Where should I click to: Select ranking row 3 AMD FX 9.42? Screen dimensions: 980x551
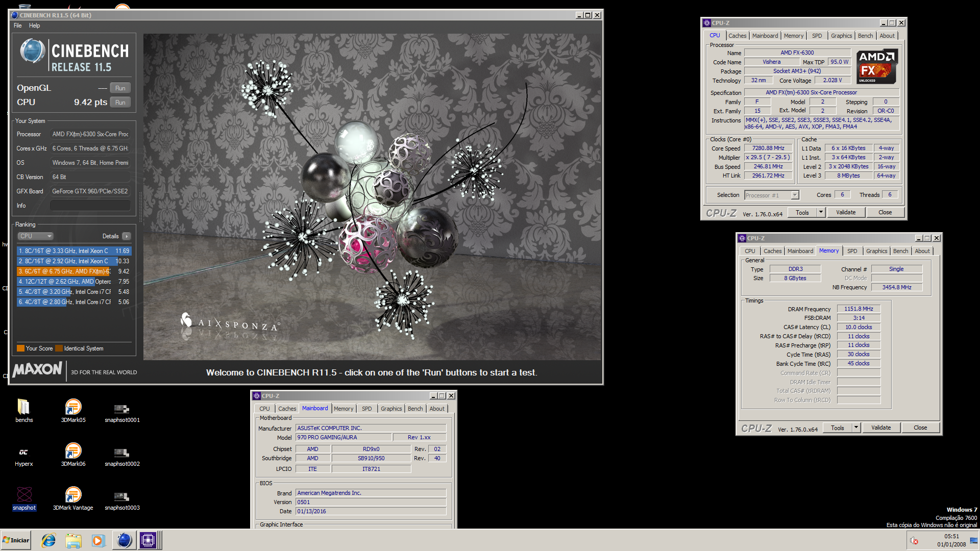74,271
